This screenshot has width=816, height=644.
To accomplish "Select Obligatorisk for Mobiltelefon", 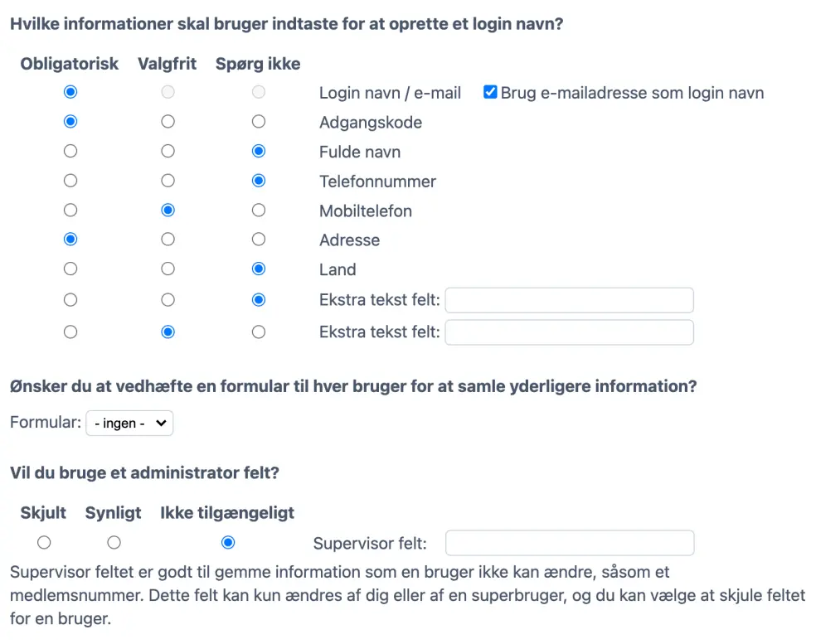I will tap(70, 210).
